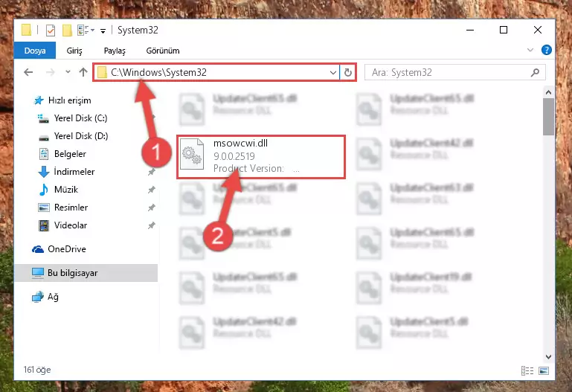Expand the Customize Quick Access Toolbar arrow
The width and height of the screenshot is (572, 392).
pos(103,31)
